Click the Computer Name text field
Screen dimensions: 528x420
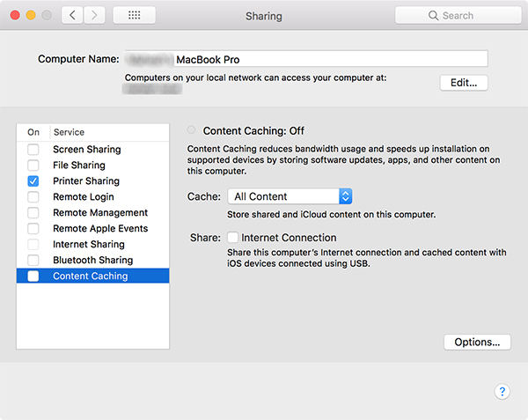pyautogui.click(x=306, y=59)
